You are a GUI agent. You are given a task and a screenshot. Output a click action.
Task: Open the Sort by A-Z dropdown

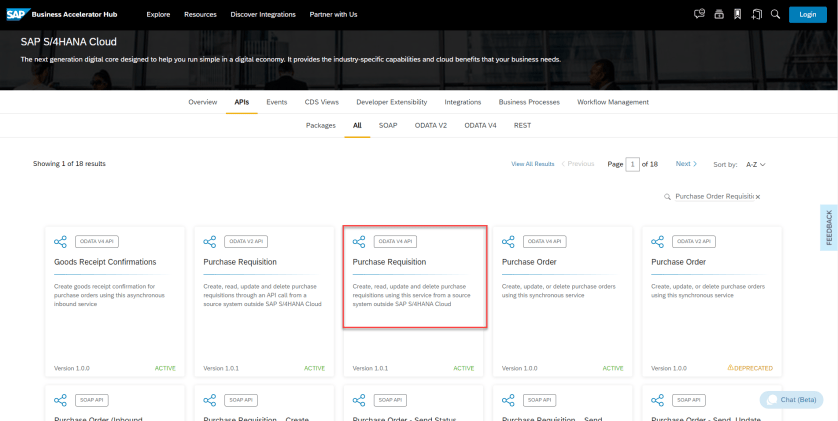[756, 165]
